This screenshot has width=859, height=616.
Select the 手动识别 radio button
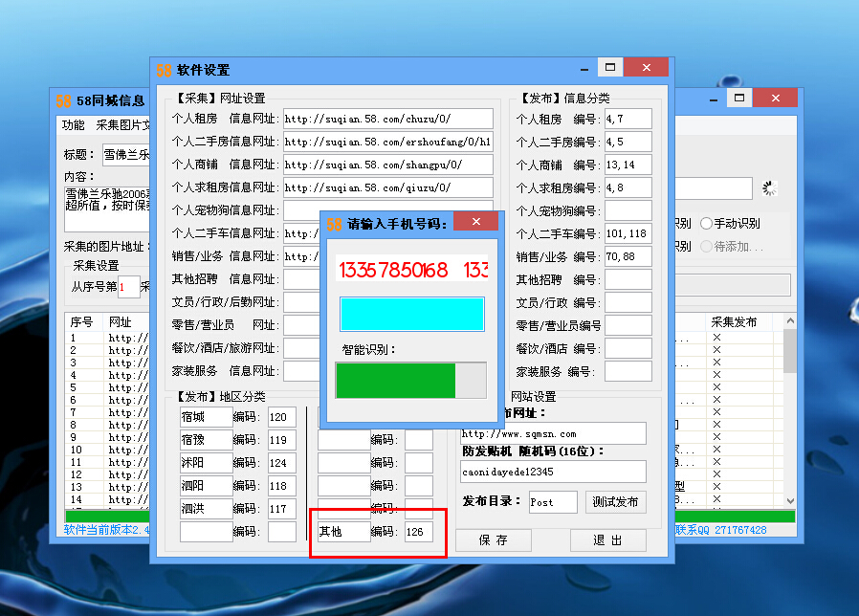point(707,223)
